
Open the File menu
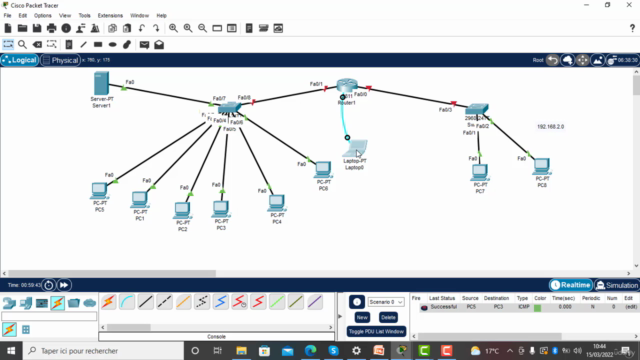(x=7, y=16)
